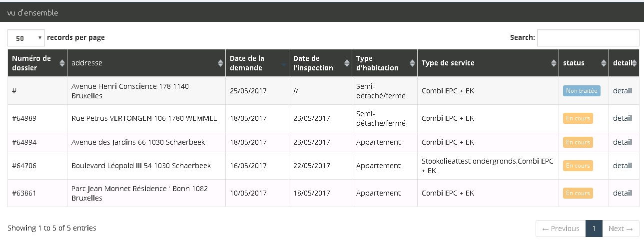Click the addresse column sort arrows
644x249 pixels.
coord(220,63)
